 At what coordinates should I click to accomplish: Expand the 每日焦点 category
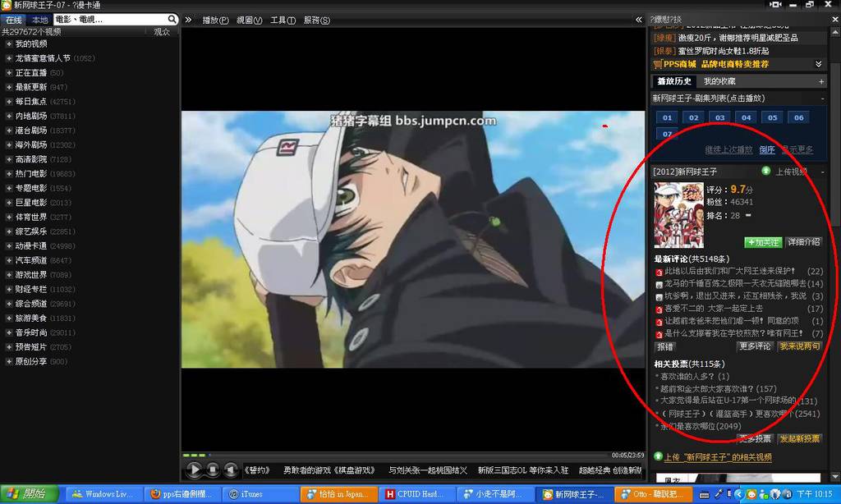[8, 102]
